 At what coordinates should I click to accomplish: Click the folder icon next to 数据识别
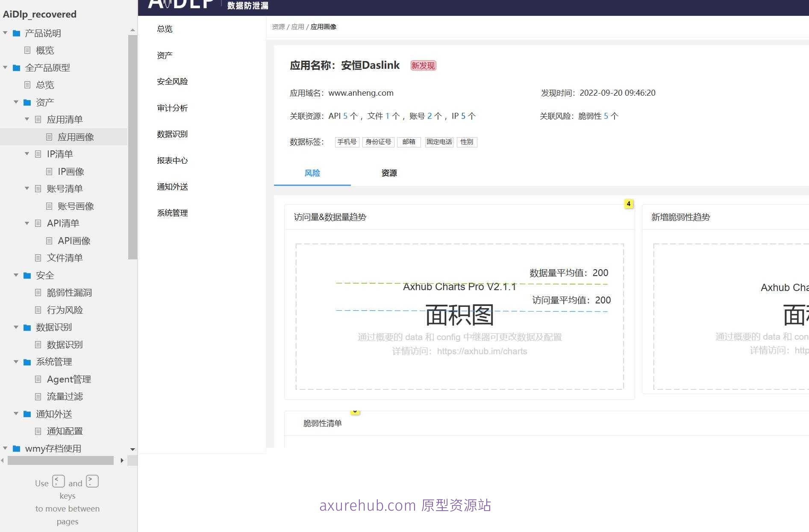point(26,327)
